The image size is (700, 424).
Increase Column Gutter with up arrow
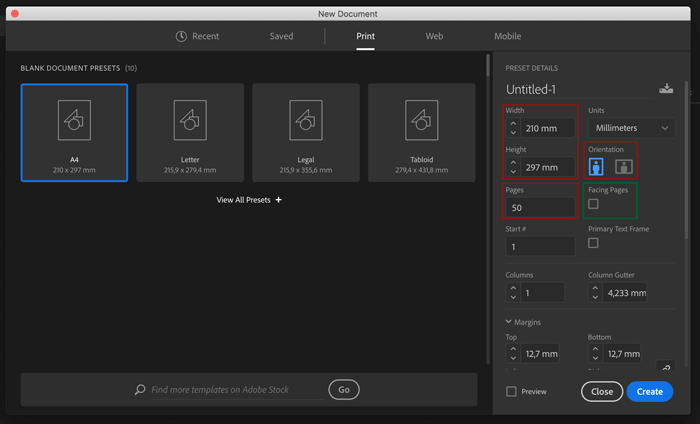[595, 288]
